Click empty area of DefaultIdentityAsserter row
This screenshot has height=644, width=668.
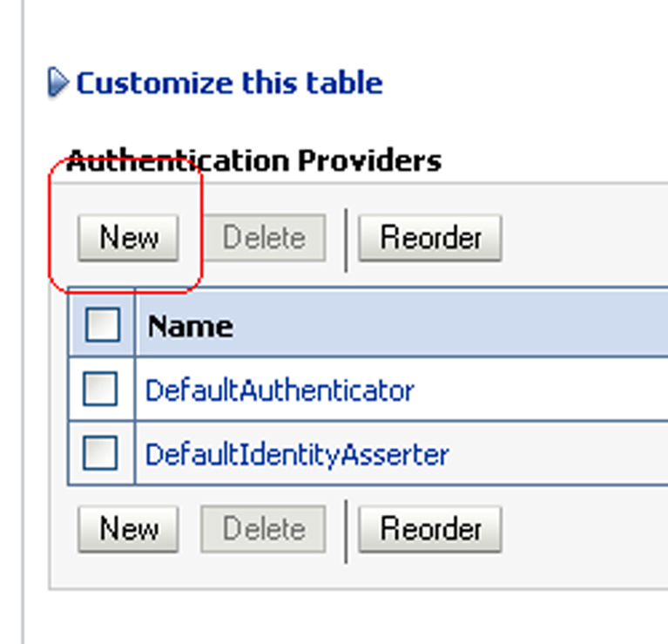[558, 453]
